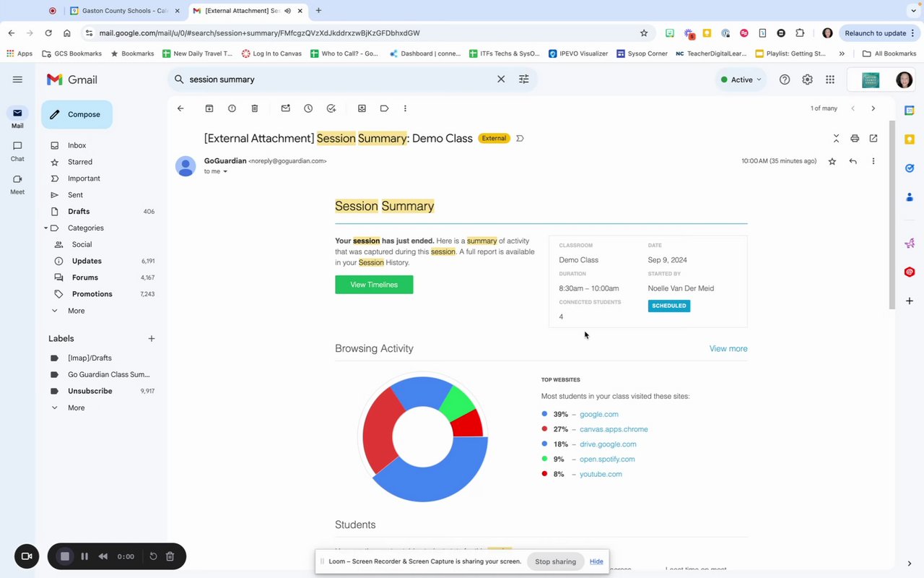Viewport: 924px width, 578px height.
Task: Mark email as unread
Action: (286, 108)
